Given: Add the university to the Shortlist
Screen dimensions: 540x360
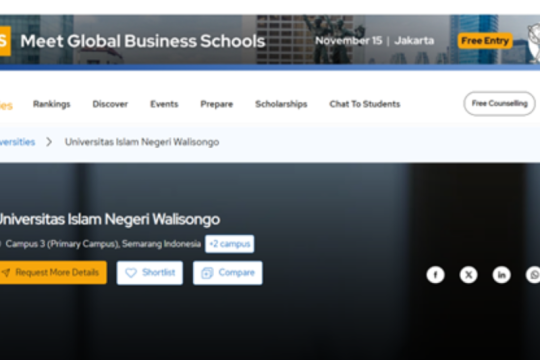Looking at the screenshot, I should [x=150, y=273].
